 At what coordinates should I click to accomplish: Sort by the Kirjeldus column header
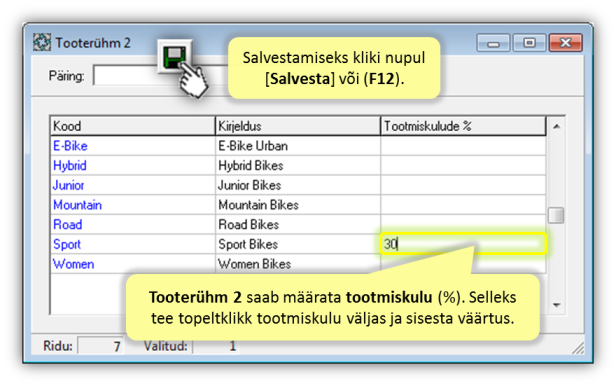point(298,126)
